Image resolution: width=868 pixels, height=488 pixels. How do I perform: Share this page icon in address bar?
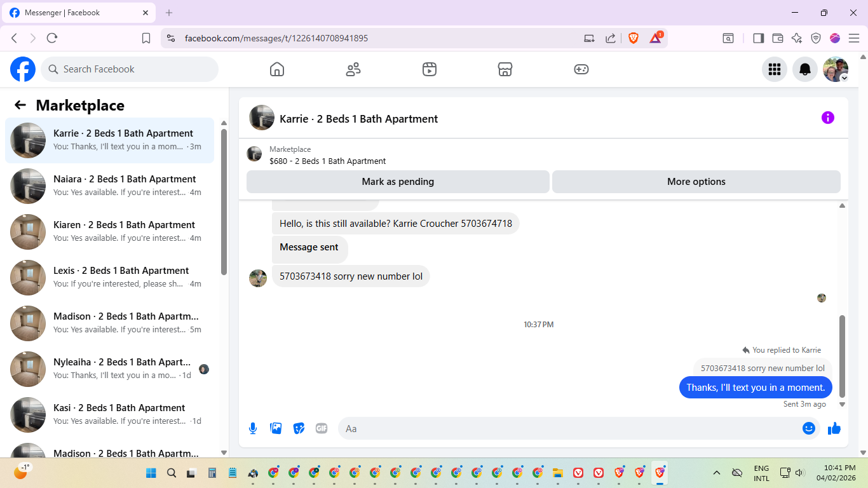coord(611,38)
